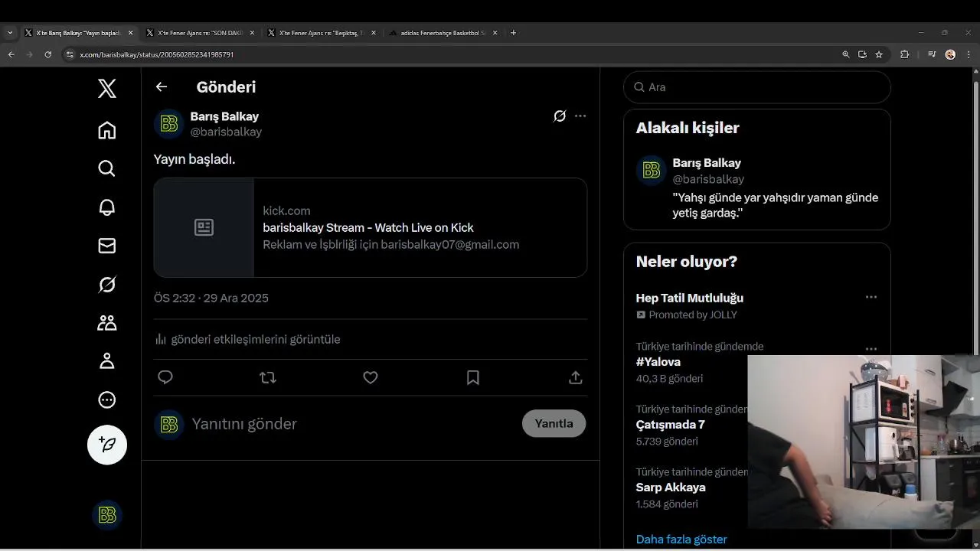Open Grok icon in left sidebar
This screenshot has width=980, height=551.
pos(107,285)
